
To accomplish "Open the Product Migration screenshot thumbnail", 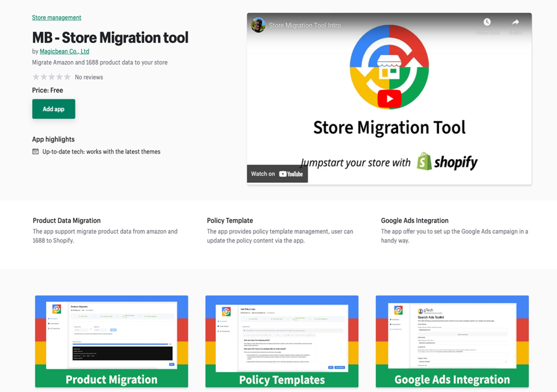I will coord(111,341).
